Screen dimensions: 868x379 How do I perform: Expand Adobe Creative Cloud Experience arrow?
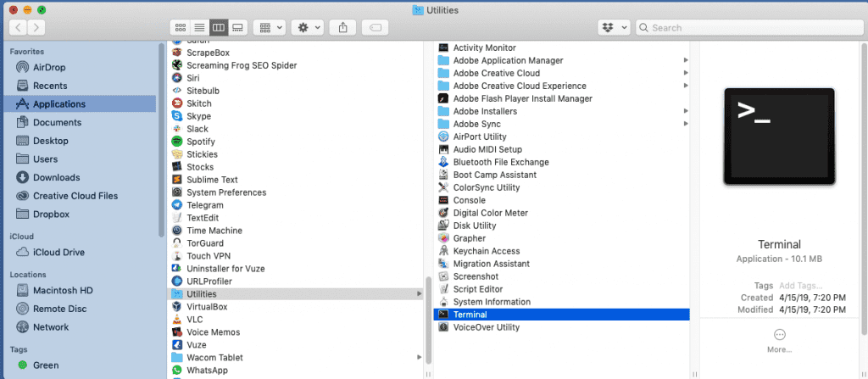(x=686, y=86)
